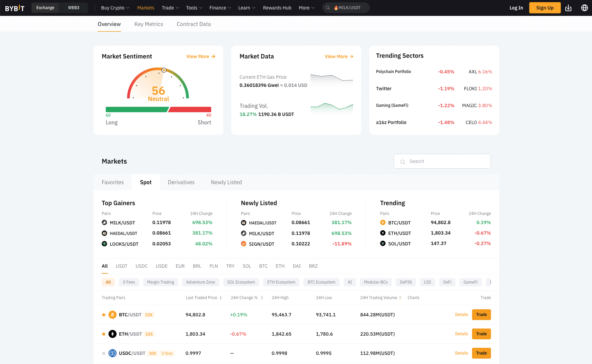Expand the Buy Crypto dropdown
This screenshot has height=364, width=592.
coord(115,8)
